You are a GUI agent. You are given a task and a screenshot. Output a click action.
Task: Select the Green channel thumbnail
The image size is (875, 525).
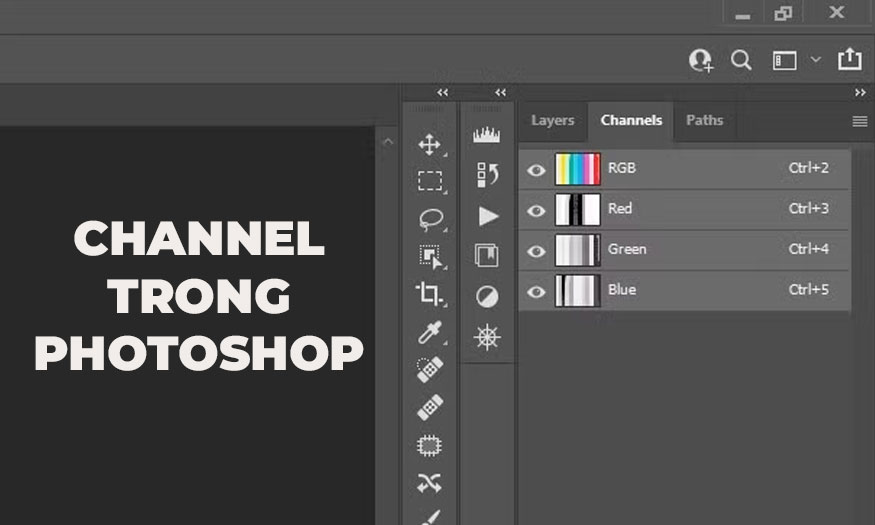578,250
